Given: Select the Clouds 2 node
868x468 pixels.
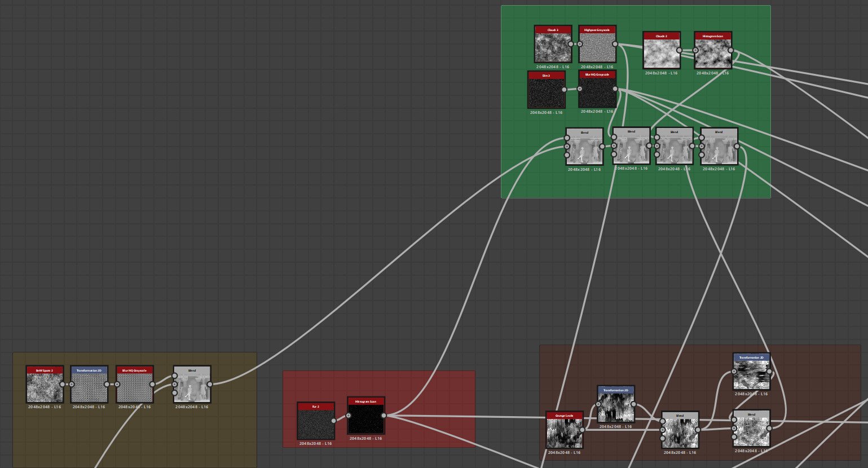Looking at the screenshot, I should [x=662, y=50].
